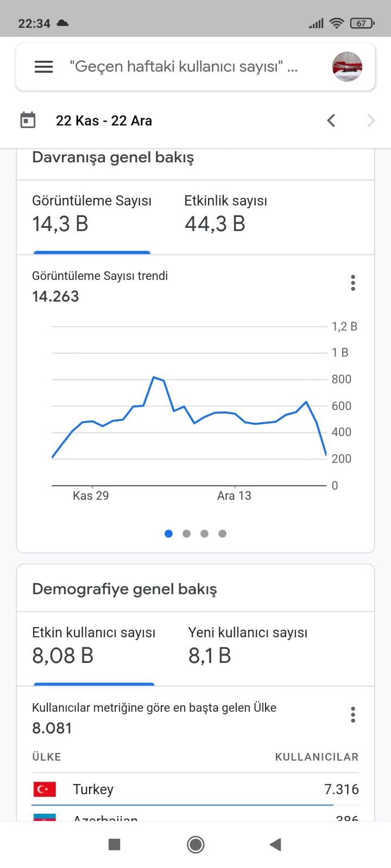
Task: Open the hamburger navigation menu
Action: coord(44,67)
